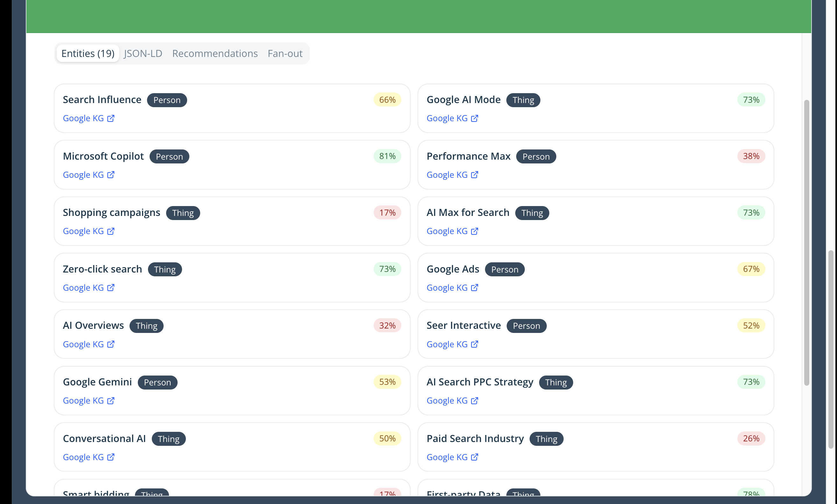Click the "Google Gemini" entity name

97,382
